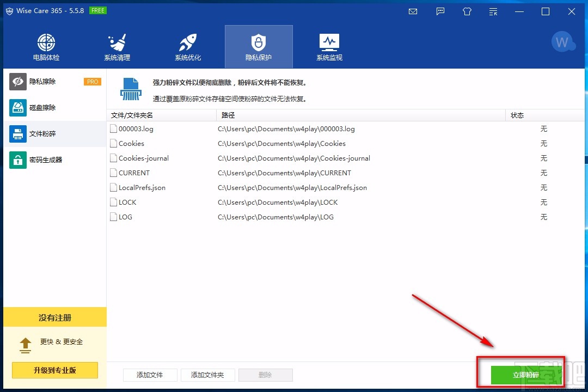The image size is (588, 392).
Task: Click the 添加文件 add file button
Action: [x=150, y=375]
